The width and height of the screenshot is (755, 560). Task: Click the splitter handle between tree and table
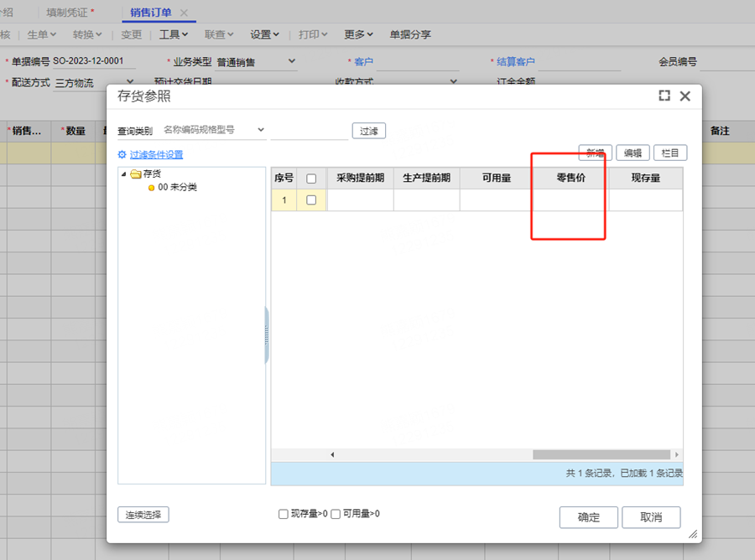click(267, 335)
